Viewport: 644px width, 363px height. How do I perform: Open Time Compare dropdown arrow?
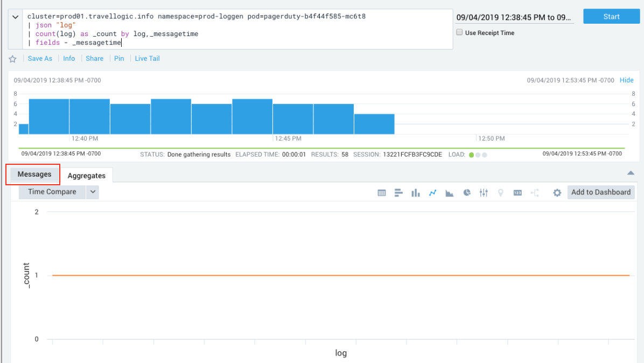[x=93, y=192]
